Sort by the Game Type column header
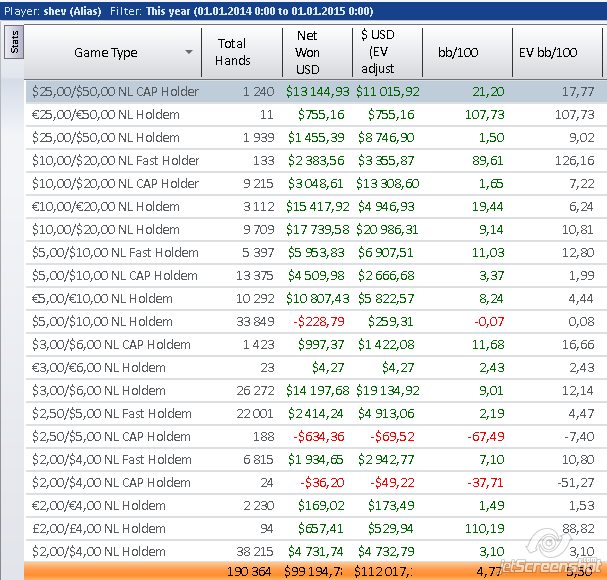 tap(106, 53)
